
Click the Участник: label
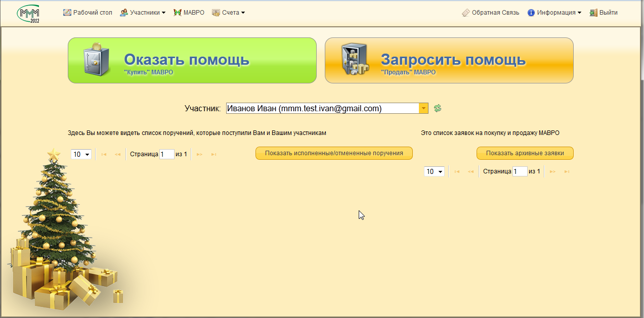pyautogui.click(x=202, y=108)
